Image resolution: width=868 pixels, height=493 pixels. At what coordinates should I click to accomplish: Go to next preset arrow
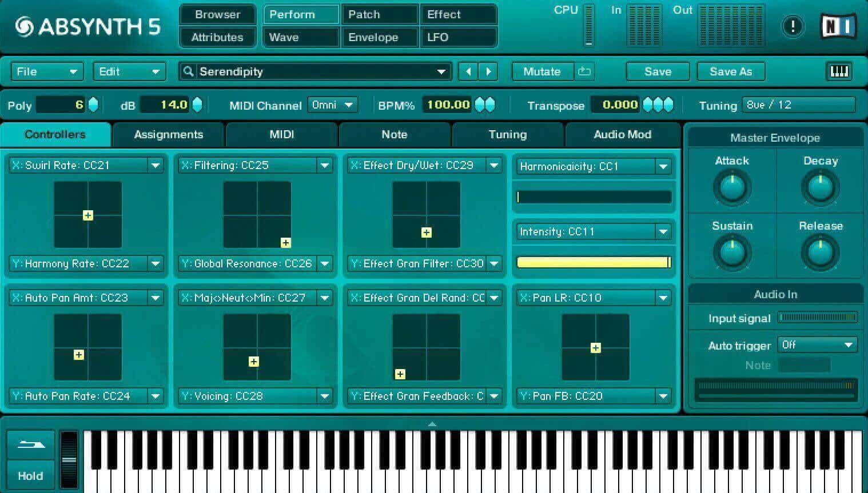[x=488, y=71]
